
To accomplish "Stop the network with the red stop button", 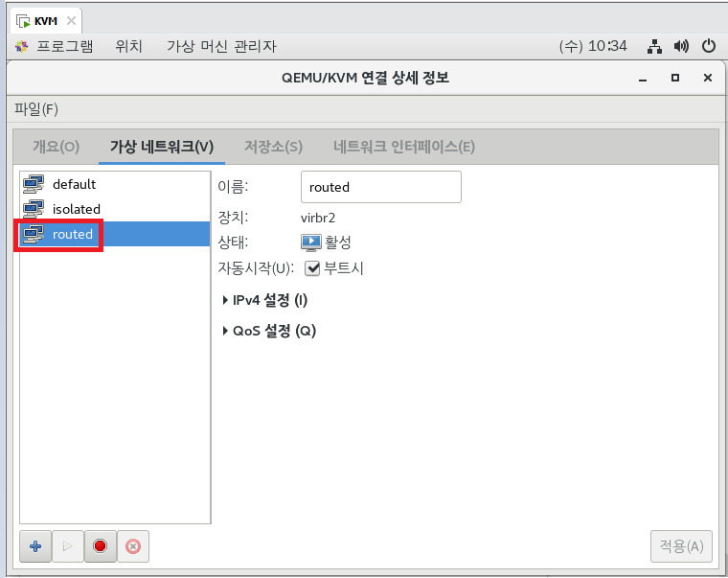I will pyautogui.click(x=100, y=546).
